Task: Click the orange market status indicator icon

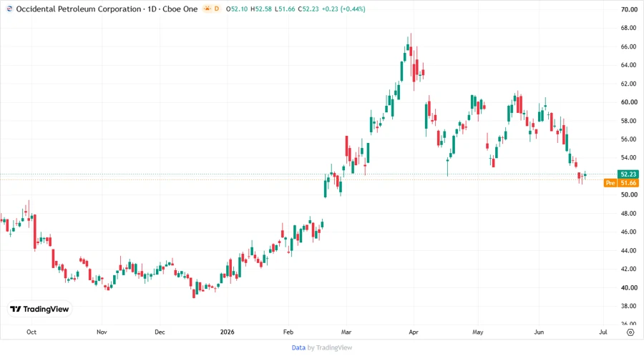Action: point(207,9)
